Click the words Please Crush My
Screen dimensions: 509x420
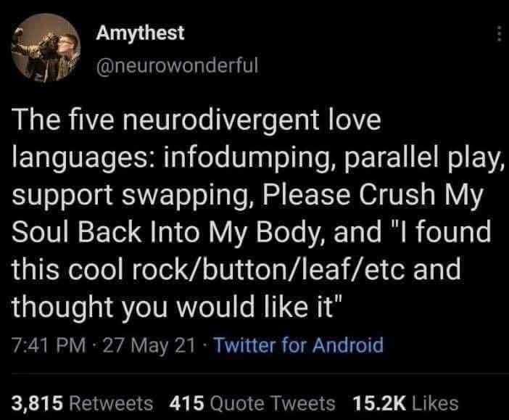click(373, 197)
